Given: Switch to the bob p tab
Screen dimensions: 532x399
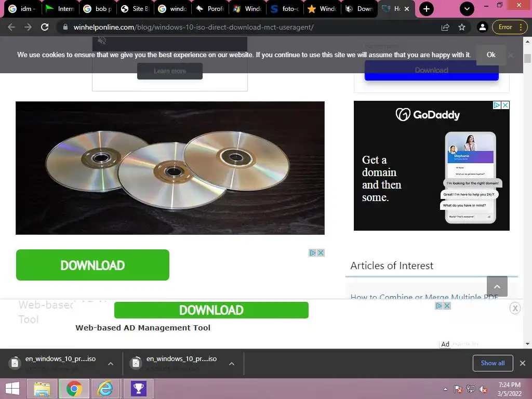Looking at the screenshot, I should pos(98,9).
